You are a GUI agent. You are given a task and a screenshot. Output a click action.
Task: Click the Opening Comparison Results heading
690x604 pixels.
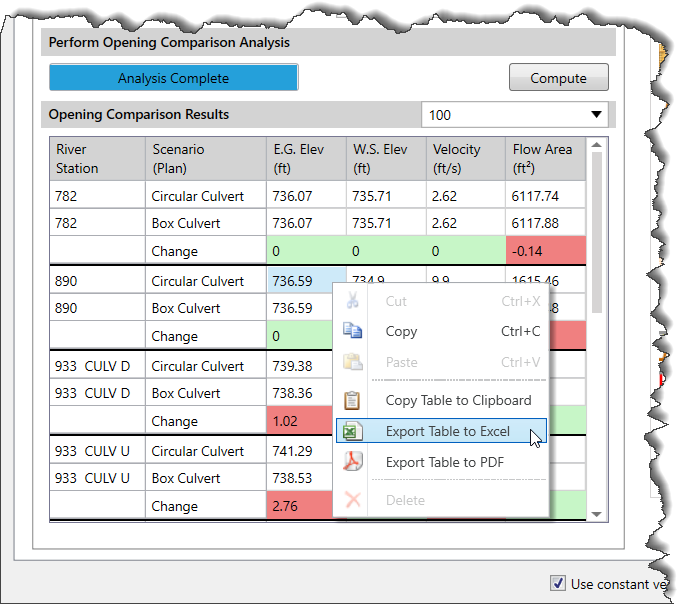[x=139, y=114]
